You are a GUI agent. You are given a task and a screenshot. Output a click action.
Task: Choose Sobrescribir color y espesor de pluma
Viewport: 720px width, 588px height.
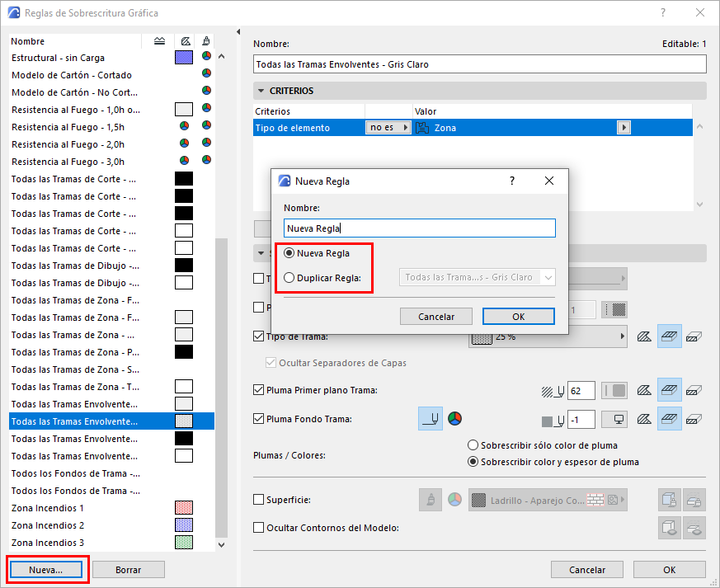tap(473, 462)
